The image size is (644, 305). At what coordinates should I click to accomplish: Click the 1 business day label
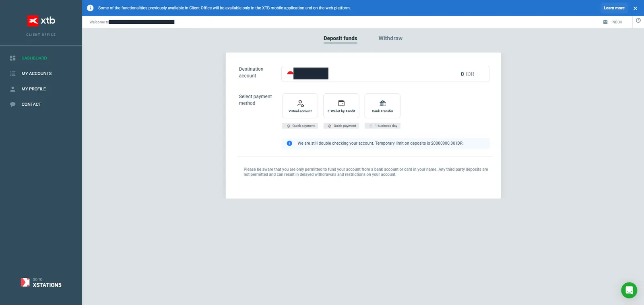coord(382,126)
